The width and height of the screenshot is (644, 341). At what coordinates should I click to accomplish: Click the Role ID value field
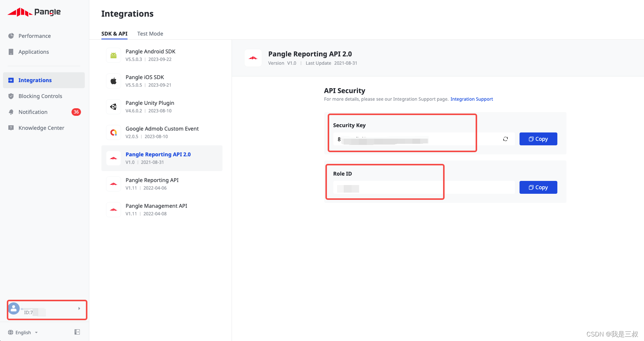click(424, 187)
